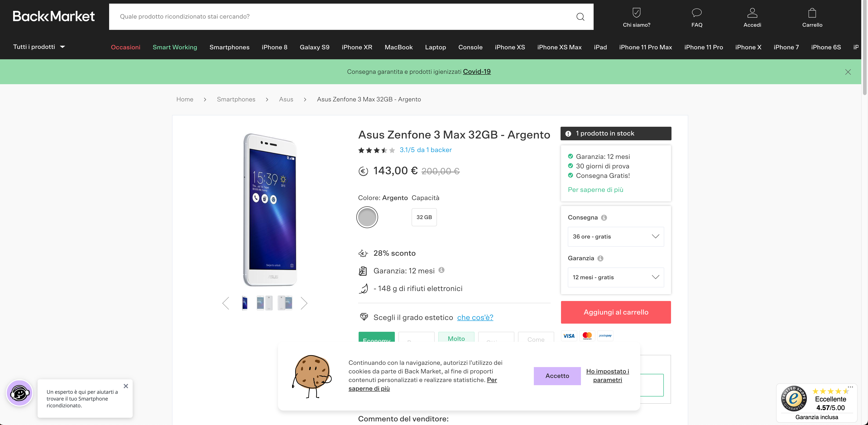Expand the 12 mesi warranty dropdown
Image resolution: width=868 pixels, height=425 pixels.
(616, 277)
